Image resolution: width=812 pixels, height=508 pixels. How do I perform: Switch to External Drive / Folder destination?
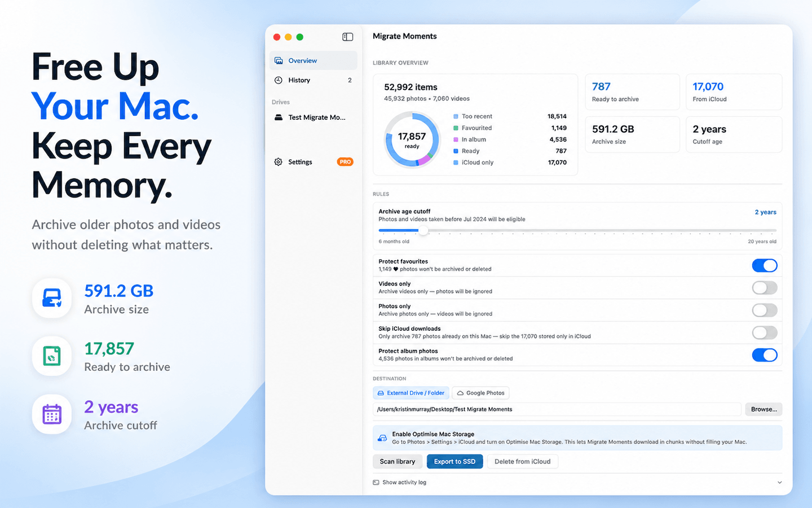411,393
